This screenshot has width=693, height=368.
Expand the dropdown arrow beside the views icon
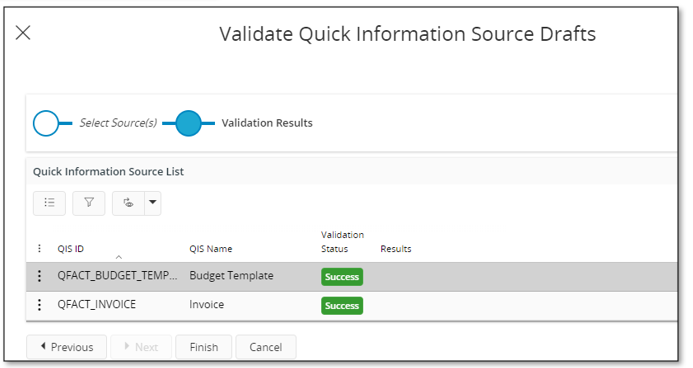point(152,203)
